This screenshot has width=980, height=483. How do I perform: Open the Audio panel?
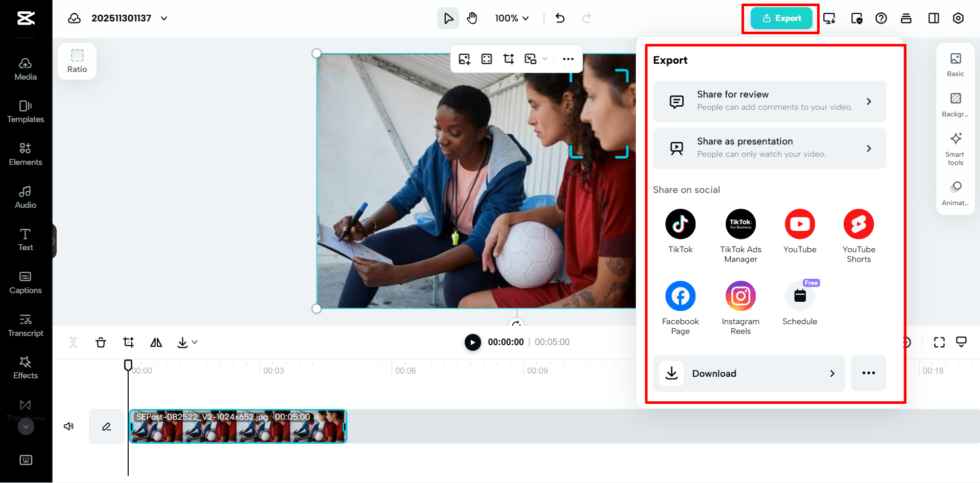[26, 198]
